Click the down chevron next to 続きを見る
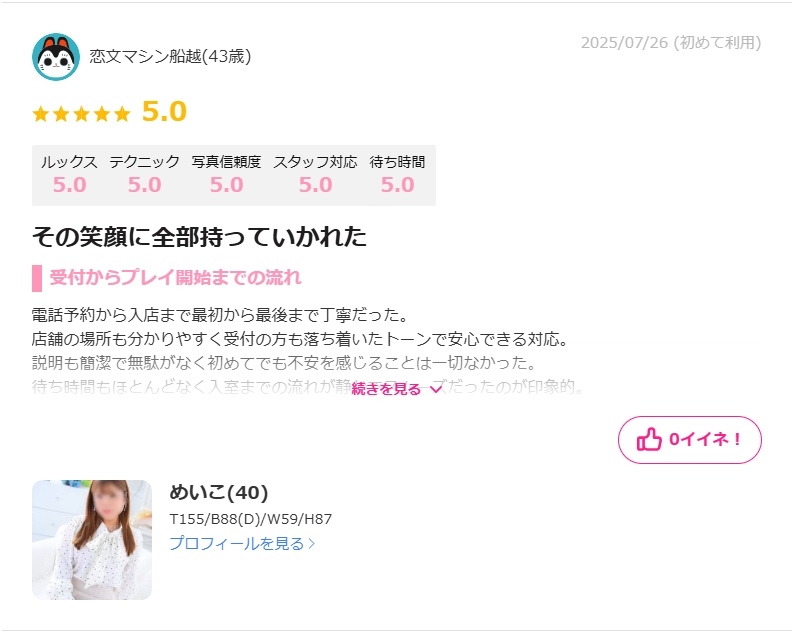Viewport: 793px width, 633px height. tap(435, 389)
